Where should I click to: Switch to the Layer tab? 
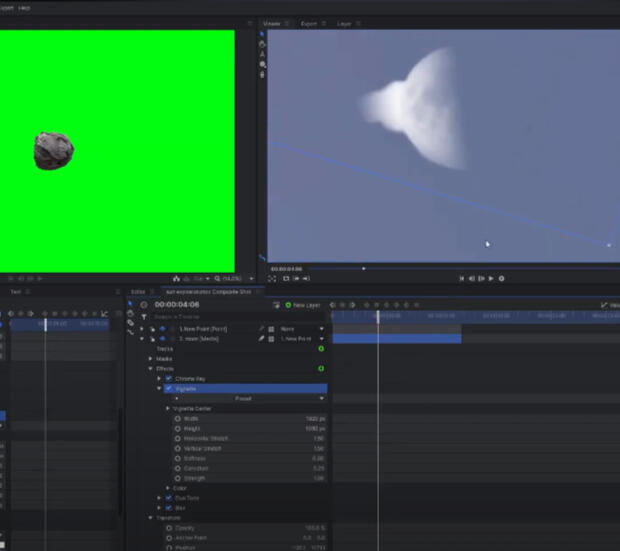click(344, 22)
